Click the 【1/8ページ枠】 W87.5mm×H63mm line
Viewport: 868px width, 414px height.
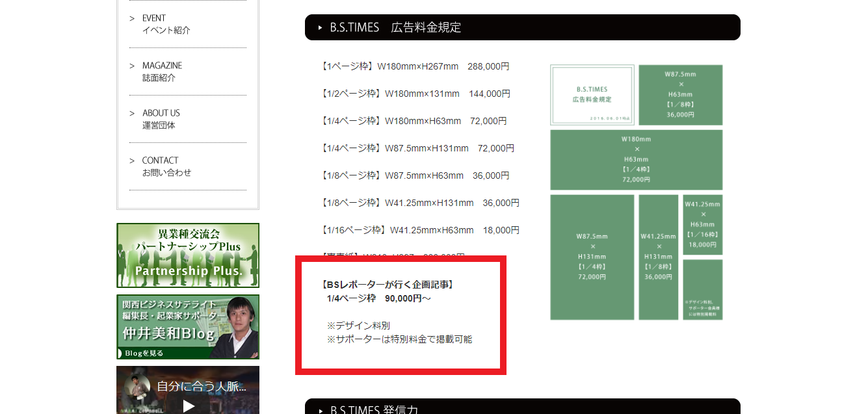pyautogui.click(x=415, y=175)
